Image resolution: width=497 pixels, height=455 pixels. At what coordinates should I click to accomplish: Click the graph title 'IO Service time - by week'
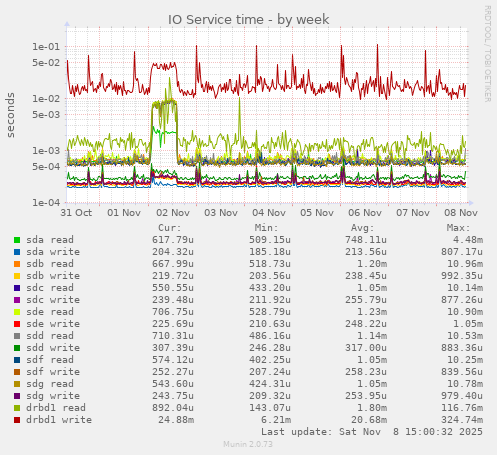point(248,20)
